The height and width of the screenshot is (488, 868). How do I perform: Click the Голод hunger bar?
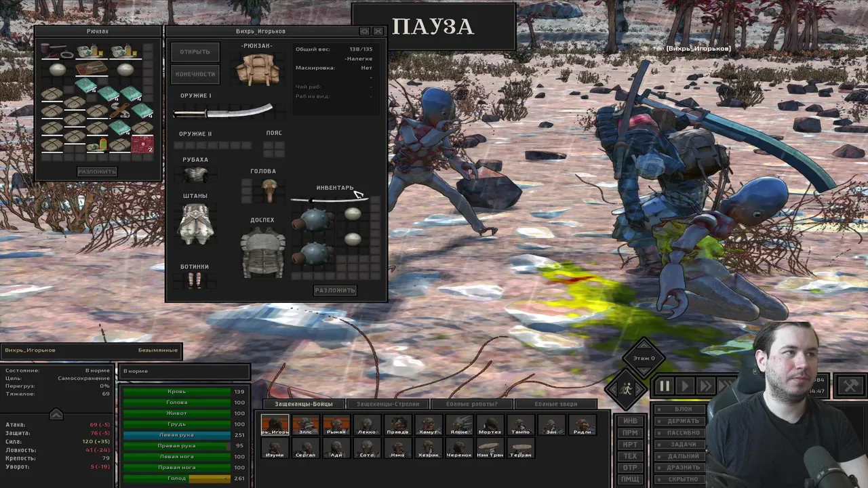[x=176, y=479]
